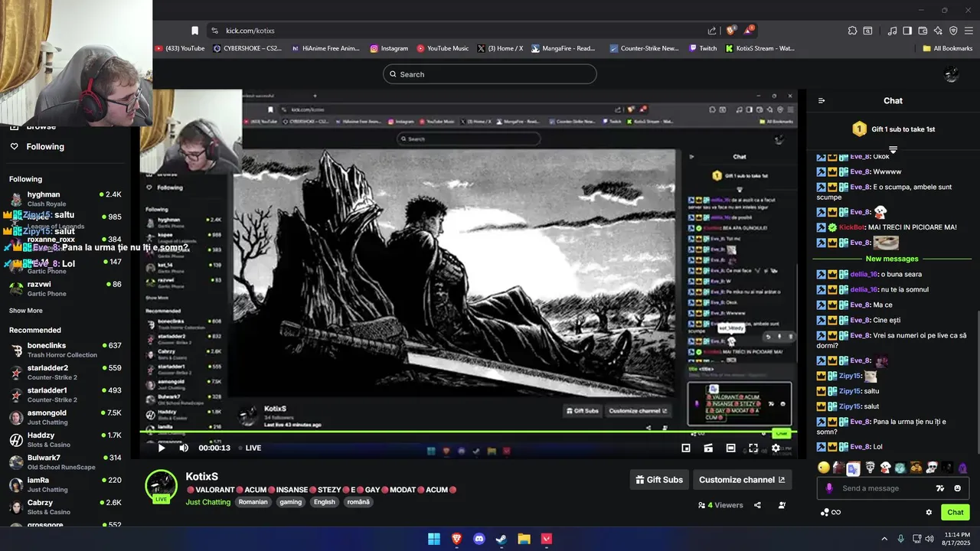Click the follow user icon beside share
The width and height of the screenshot is (980, 551).
782,505
